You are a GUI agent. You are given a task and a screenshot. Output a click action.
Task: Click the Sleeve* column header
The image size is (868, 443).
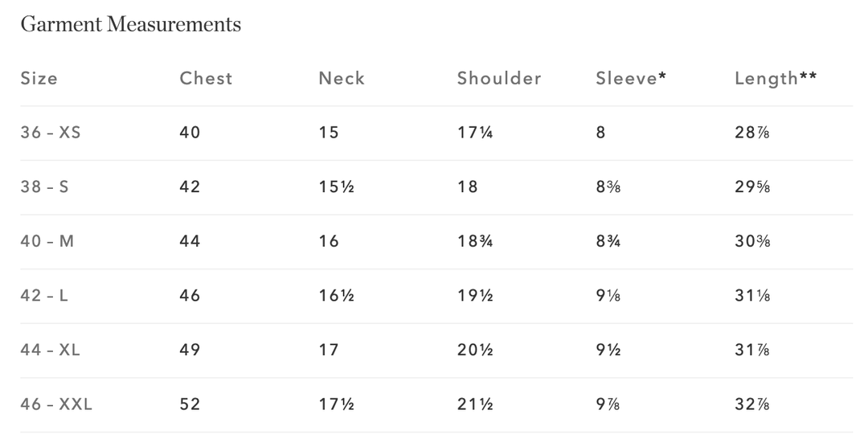(631, 79)
